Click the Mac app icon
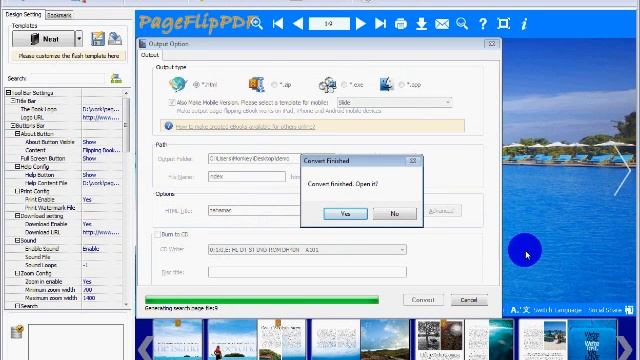This screenshot has width=640, height=360. click(x=386, y=84)
